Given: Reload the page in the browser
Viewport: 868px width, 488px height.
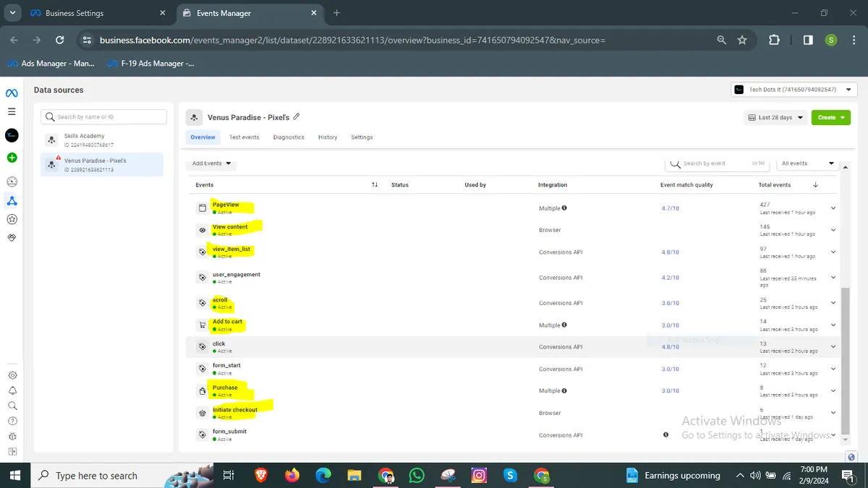Looking at the screenshot, I should 60,40.
